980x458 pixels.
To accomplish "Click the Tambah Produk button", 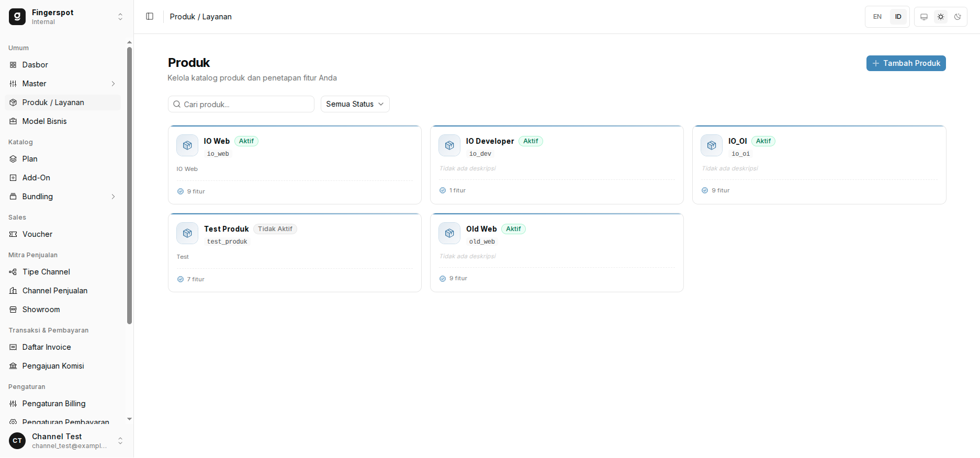I will [x=906, y=63].
